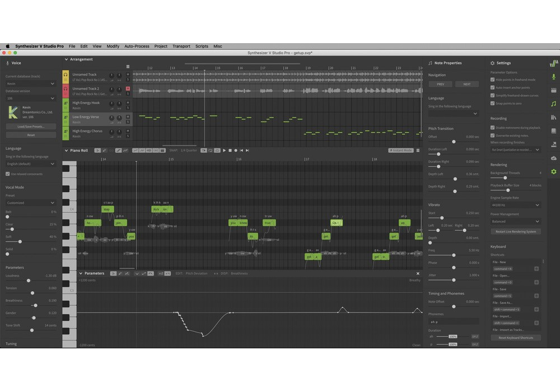The image size is (560, 392).
Task: Jump to the end with skip-forward button
Action: 247,150
